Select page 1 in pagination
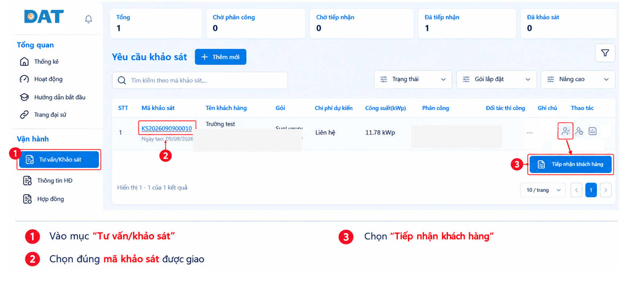This screenshot has height=298, width=644. point(591,190)
